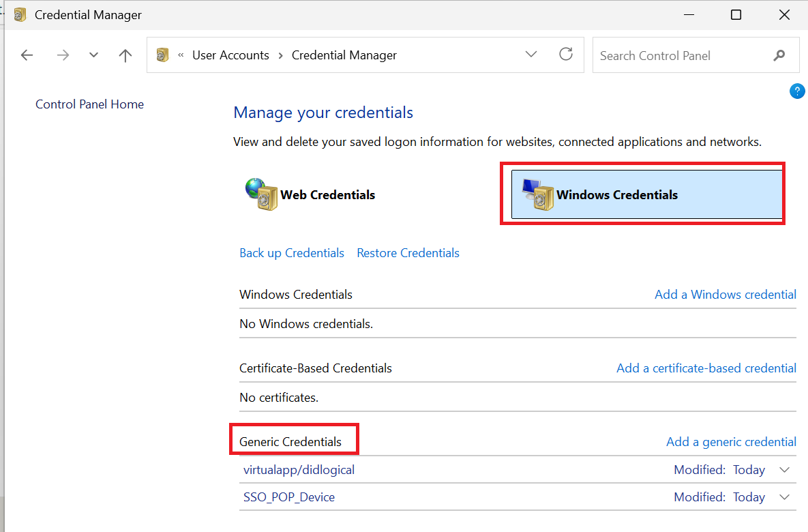Click Control Panel Home
The image size is (808, 532).
point(89,104)
